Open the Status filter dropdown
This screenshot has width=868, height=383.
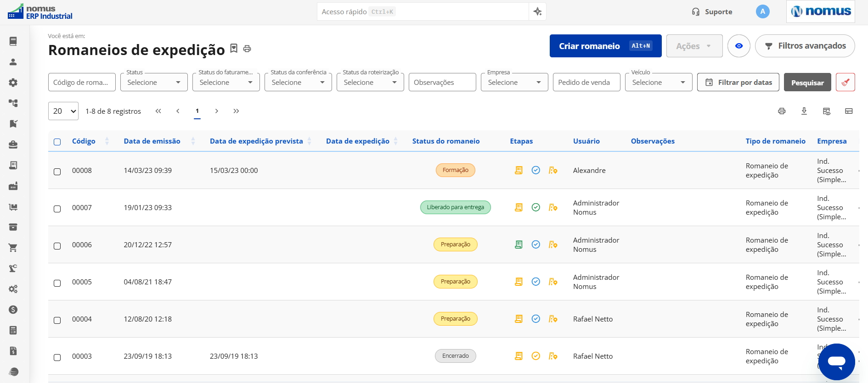pos(154,82)
